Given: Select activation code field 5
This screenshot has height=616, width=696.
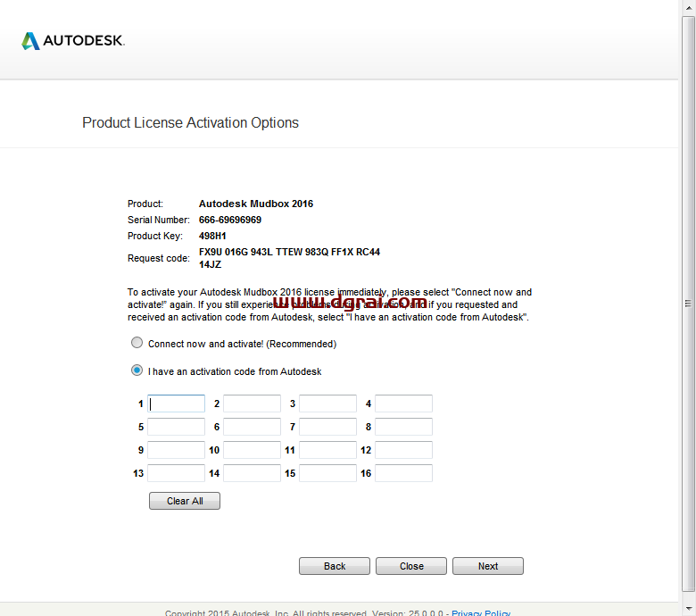Looking at the screenshot, I should pyautogui.click(x=176, y=427).
